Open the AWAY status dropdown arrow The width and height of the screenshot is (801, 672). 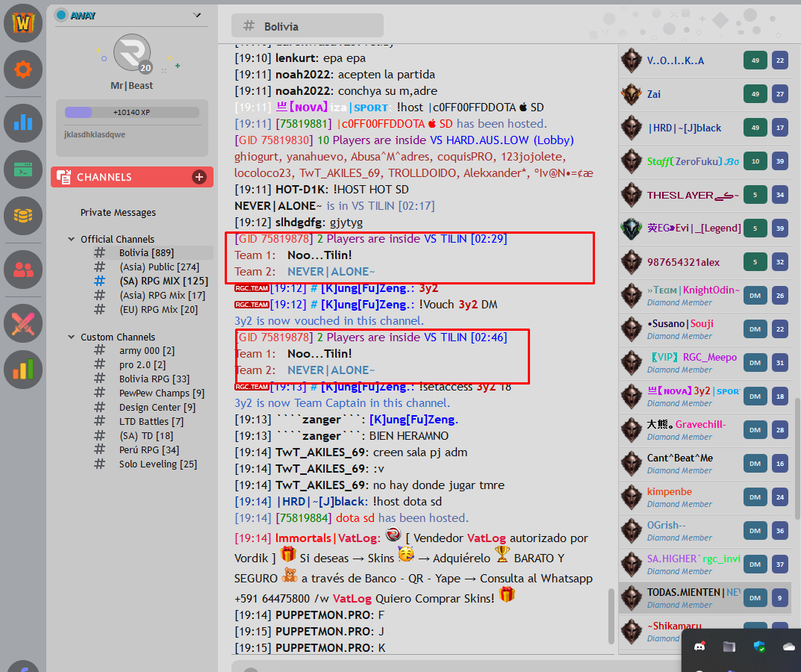click(197, 16)
